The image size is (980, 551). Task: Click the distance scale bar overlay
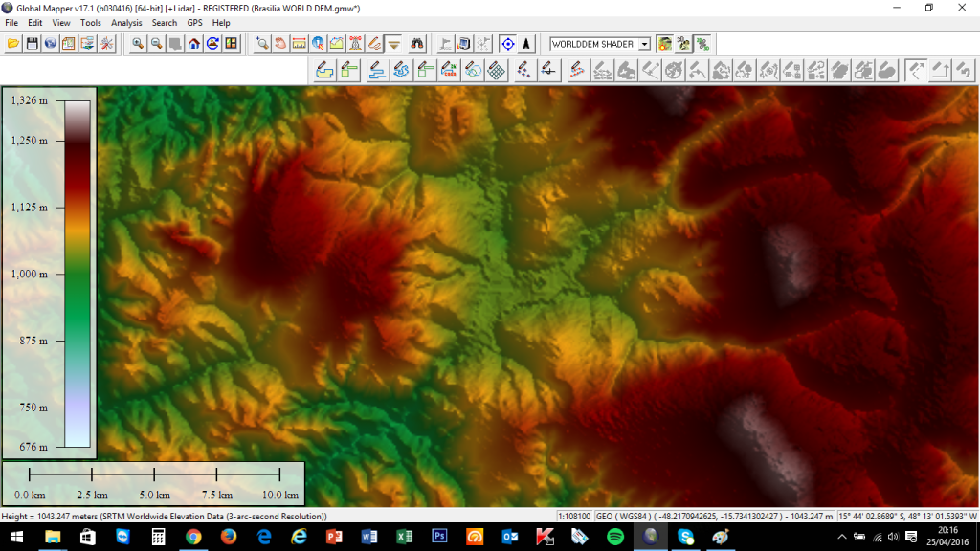pyautogui.click(x=154, y=482)
